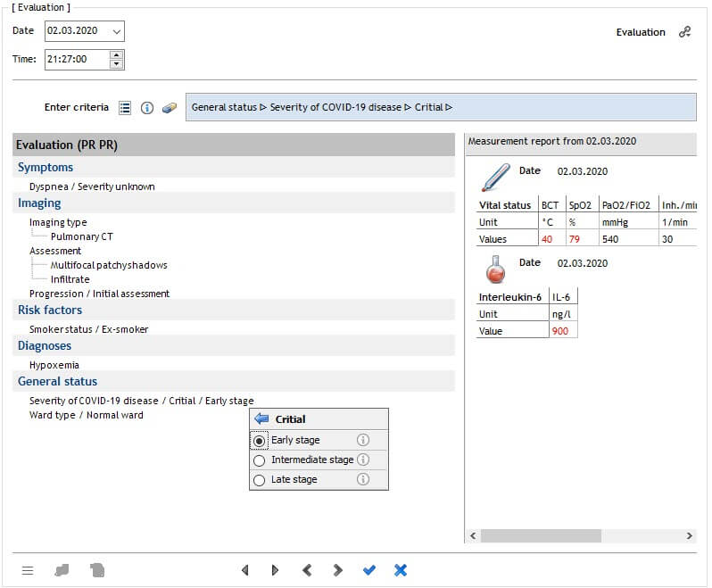The width and height of the screenshot is (712, 588).
Task: Select Progression / Initial assessment entry
Action: coord(99,294)
